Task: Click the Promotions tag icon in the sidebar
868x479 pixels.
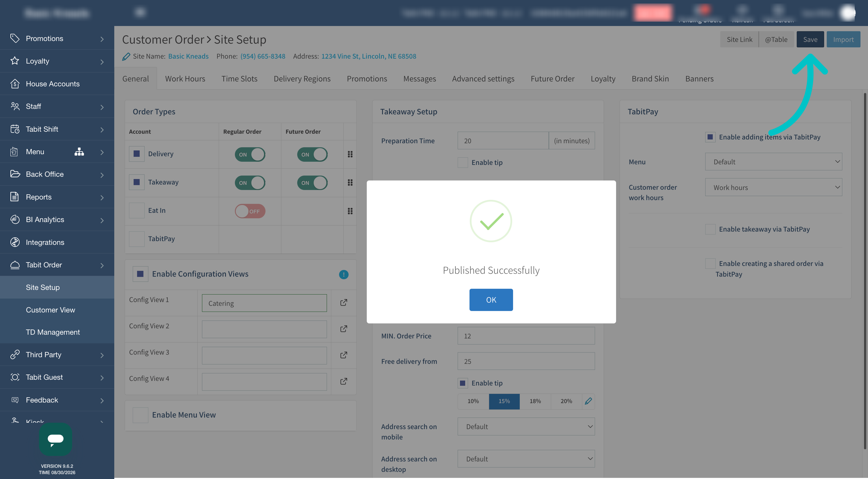Action: [14, 38]
